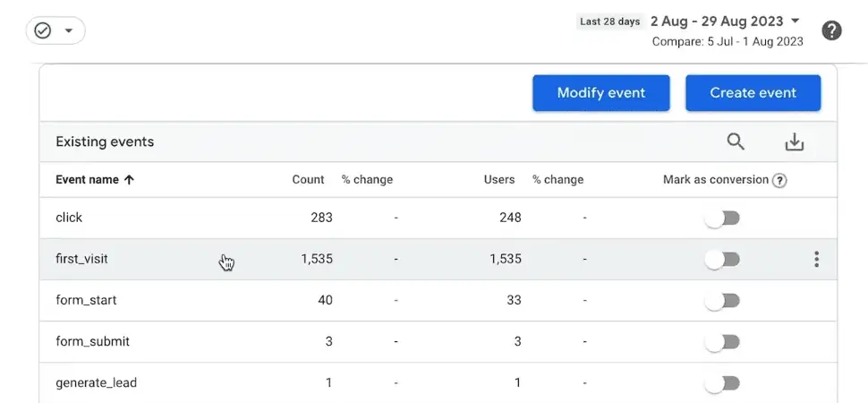The image size is (868, 403).
Task: Click the Create event button
Action: point(753,93)
